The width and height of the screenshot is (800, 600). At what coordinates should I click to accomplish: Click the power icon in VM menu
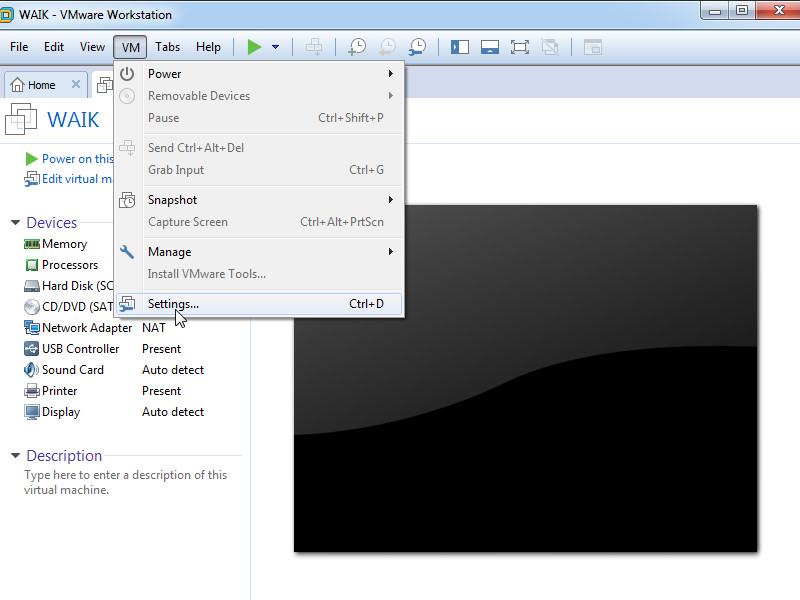[127, 74]
